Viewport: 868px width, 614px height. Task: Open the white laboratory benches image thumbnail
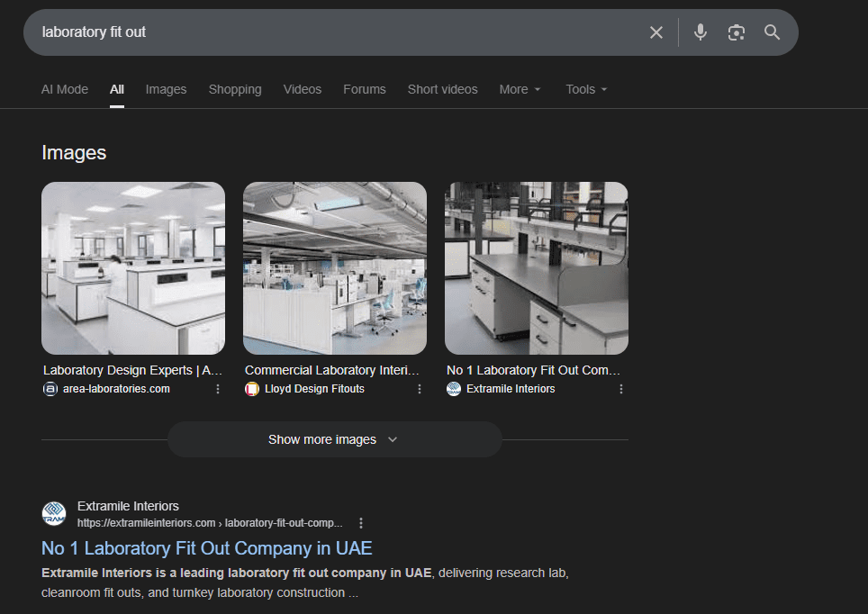pyautogui.click(x=133, y=268)
